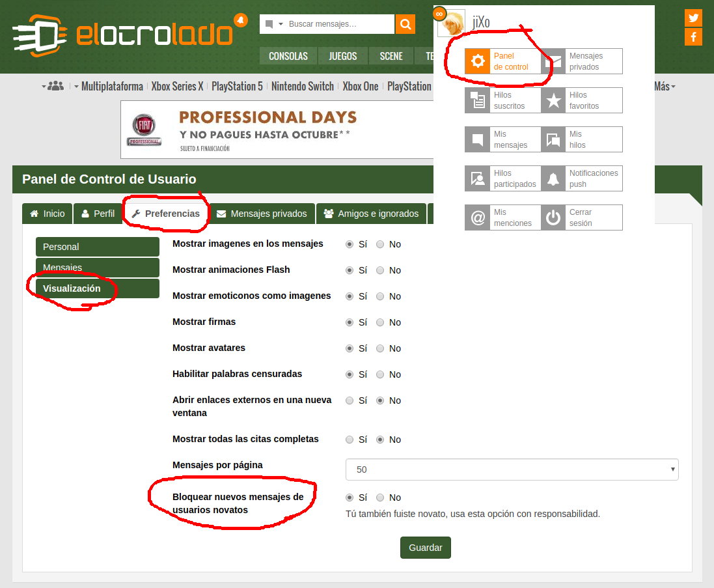Open the Visualización section
The image size is (714, 588).
pyautogui.click(x=98, y=288)
